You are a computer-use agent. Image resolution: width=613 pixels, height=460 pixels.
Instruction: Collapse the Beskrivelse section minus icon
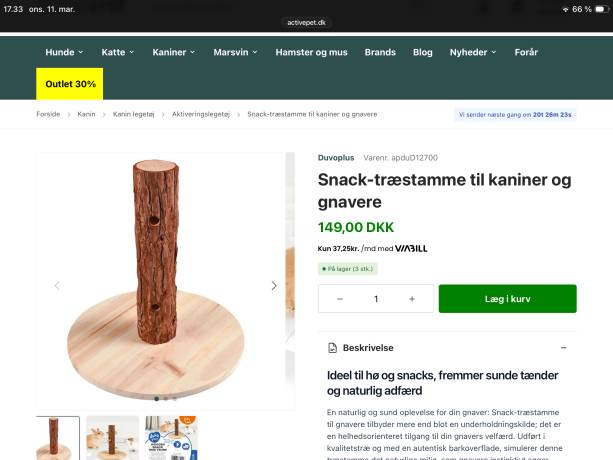563,348
